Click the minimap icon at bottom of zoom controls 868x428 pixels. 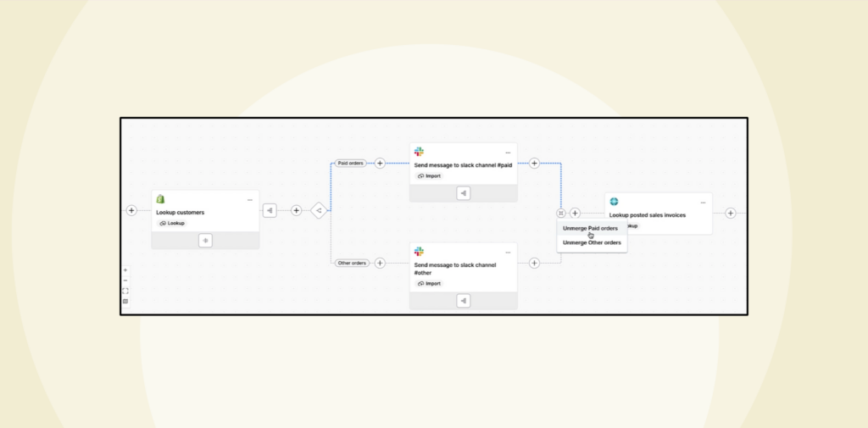point(125,301)
